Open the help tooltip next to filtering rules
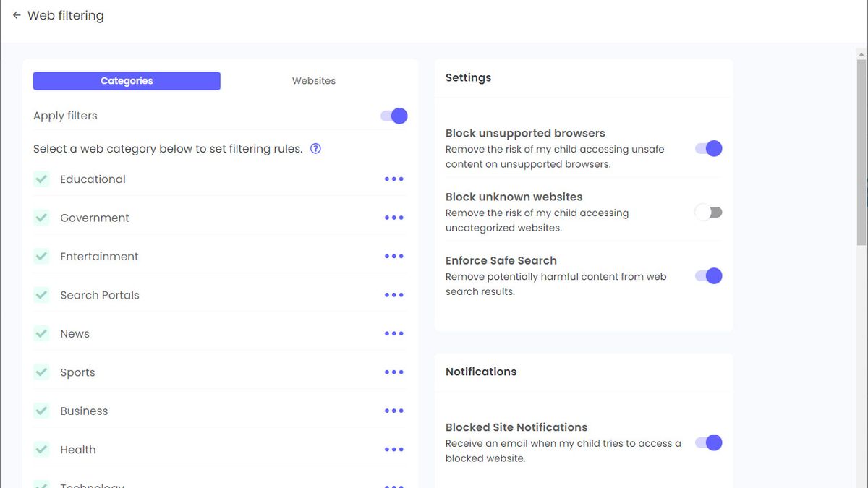 [315, 148]
